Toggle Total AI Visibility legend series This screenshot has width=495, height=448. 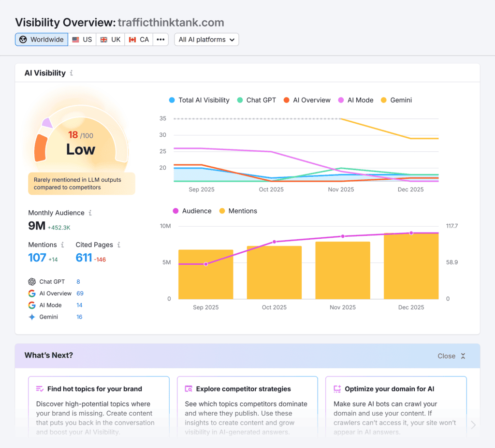point(199,100)
